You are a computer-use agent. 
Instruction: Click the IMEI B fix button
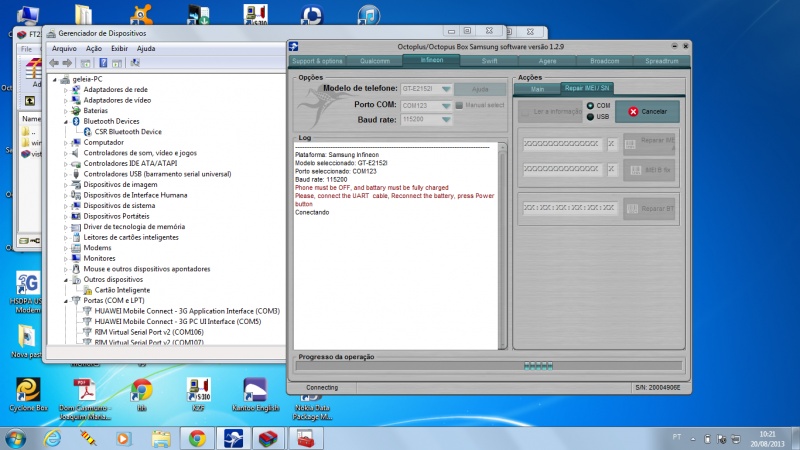(x=649, y=170)
